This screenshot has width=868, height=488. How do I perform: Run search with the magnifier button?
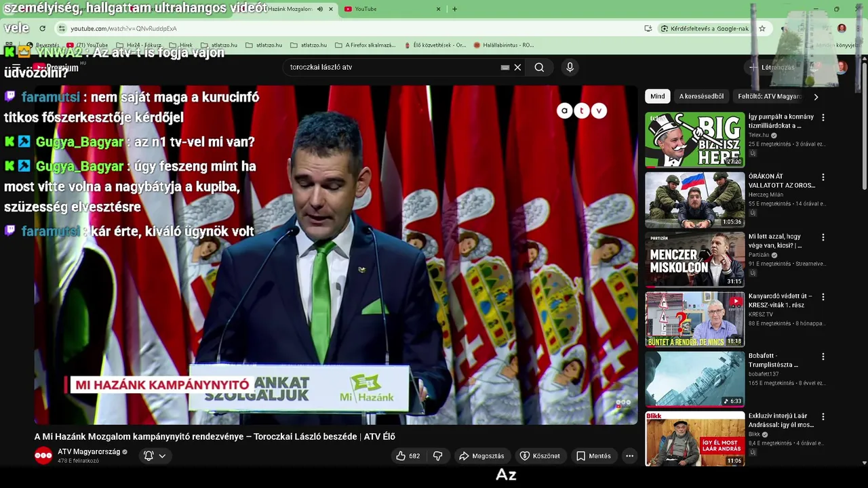tap(539, 67)
